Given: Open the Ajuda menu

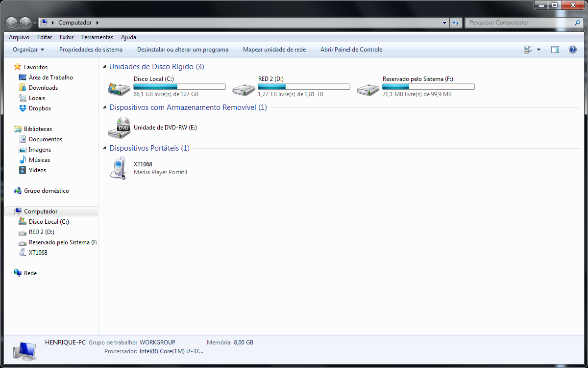Looking at the screenshot, I should coord(128,37).
